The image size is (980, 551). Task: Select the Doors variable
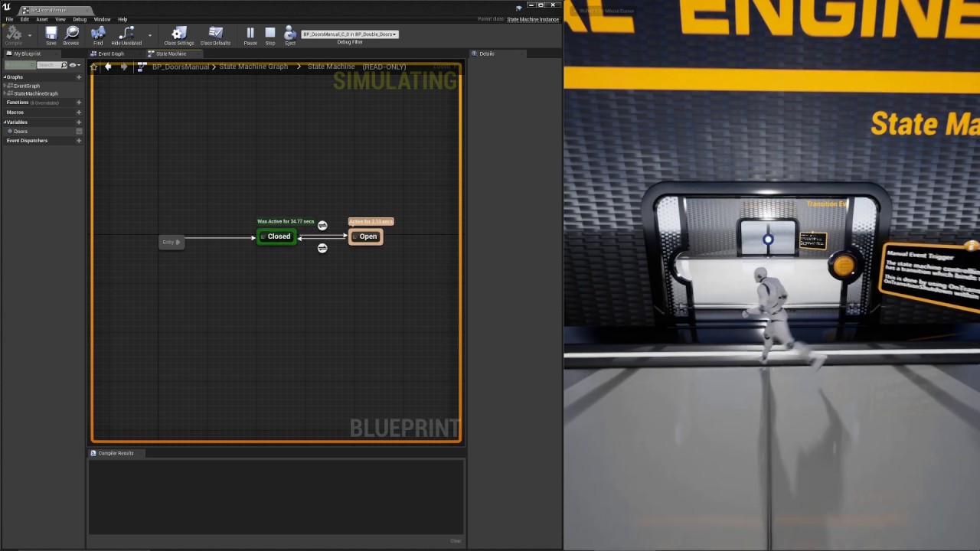pyautogui.click(x=21, y=132)
